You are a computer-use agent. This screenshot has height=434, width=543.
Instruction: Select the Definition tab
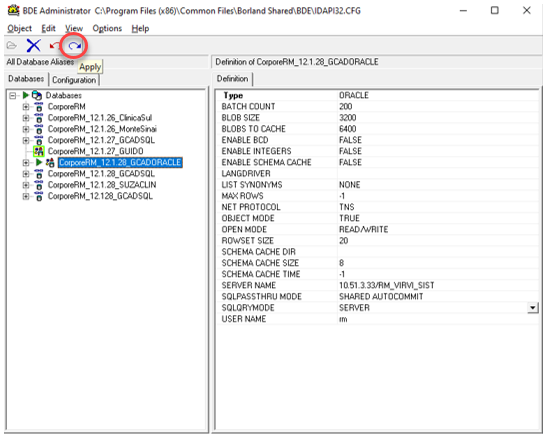pos(232,79)
